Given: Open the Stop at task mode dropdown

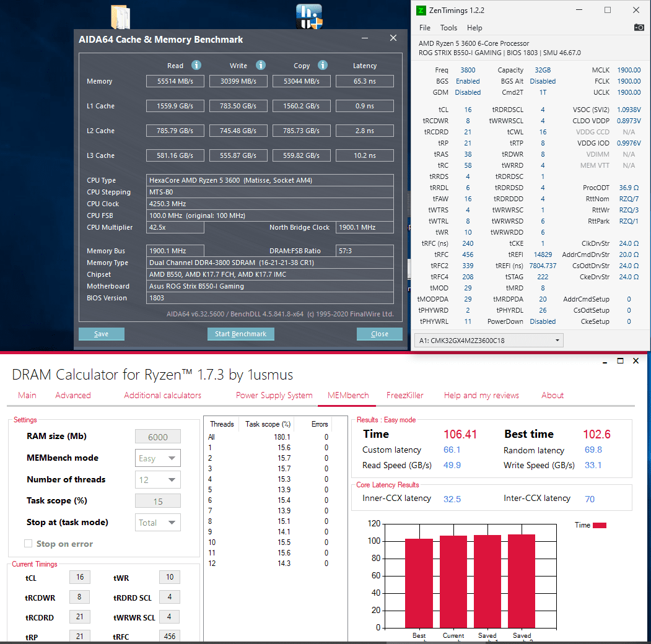Looking at the screenshot, I should (158, 523).
